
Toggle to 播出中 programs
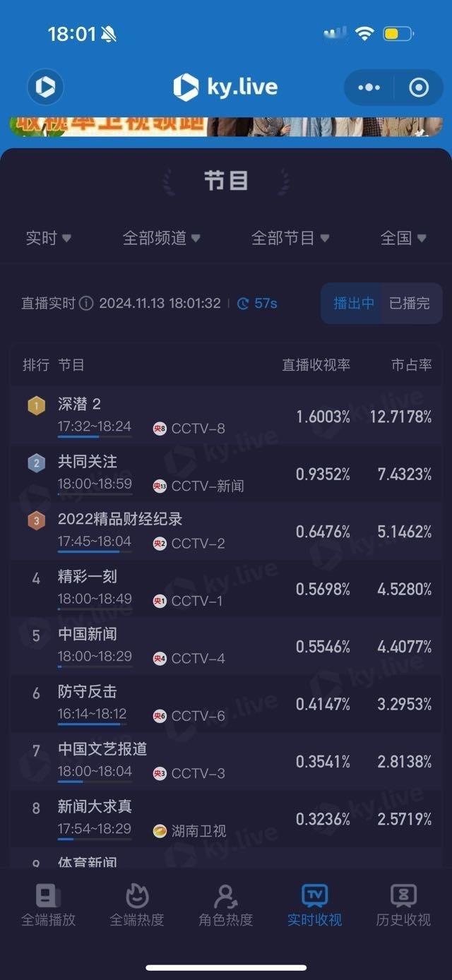(x=353, y=304)
